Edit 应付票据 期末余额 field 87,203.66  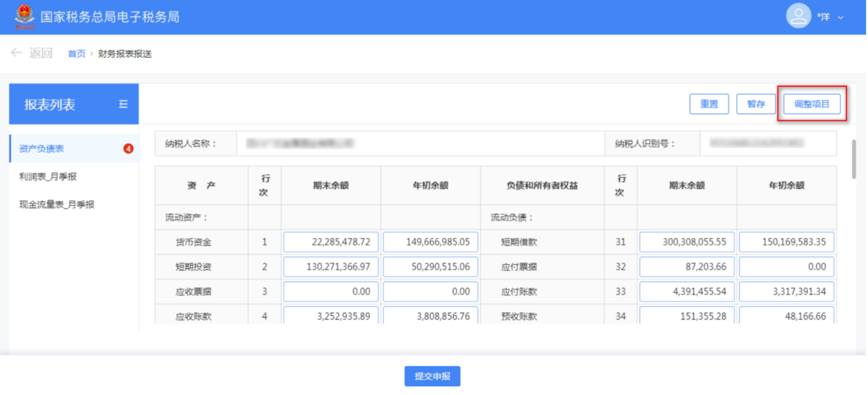tap(687, 267)
